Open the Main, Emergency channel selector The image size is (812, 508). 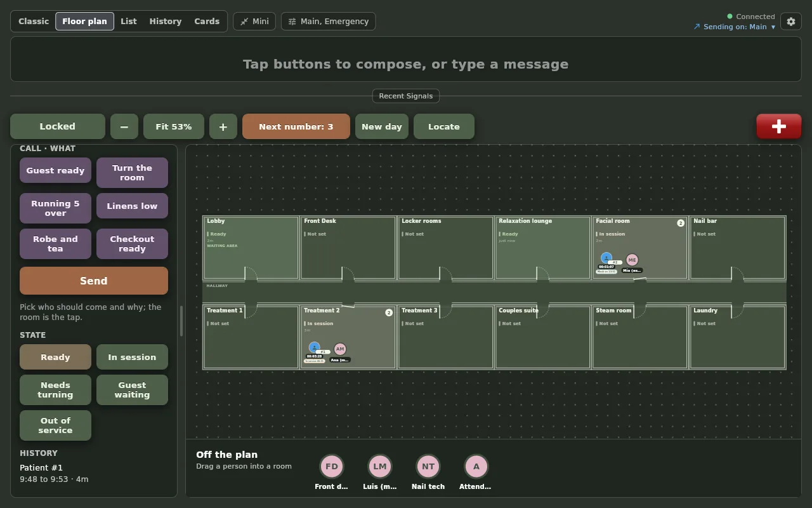(328, 22)
